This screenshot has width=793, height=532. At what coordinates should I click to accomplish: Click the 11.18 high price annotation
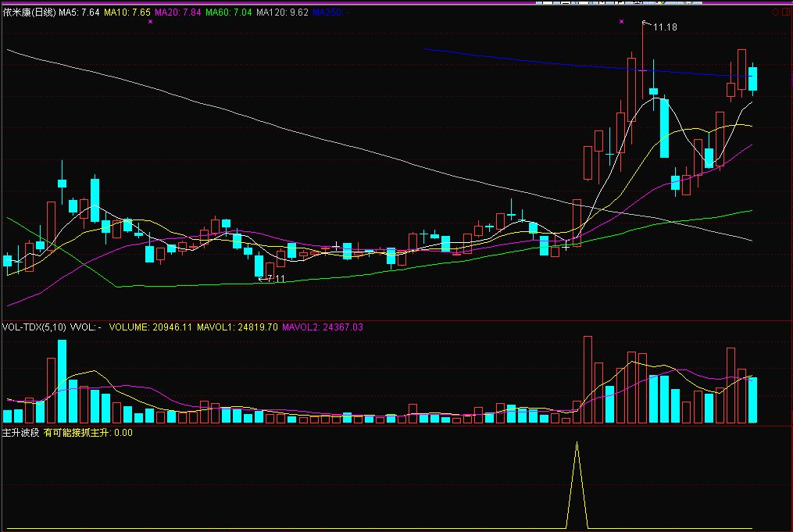coord(665,27)
